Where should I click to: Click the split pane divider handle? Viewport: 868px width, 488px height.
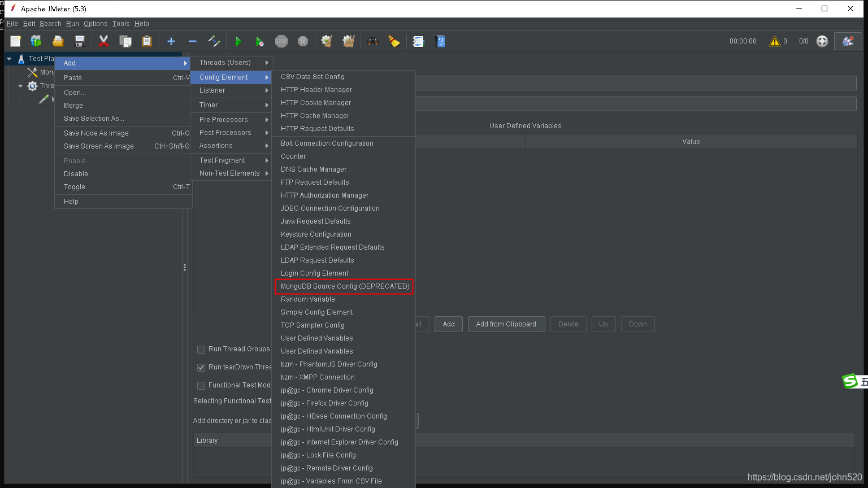tap(185, 268)
